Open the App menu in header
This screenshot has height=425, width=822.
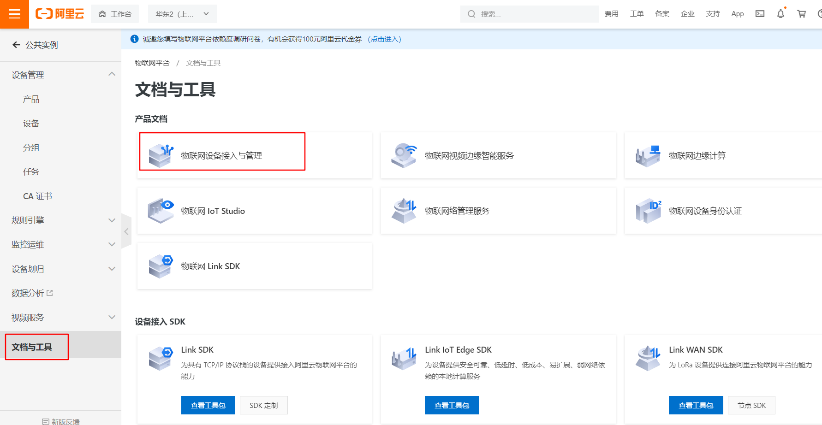tap(738, 14)
